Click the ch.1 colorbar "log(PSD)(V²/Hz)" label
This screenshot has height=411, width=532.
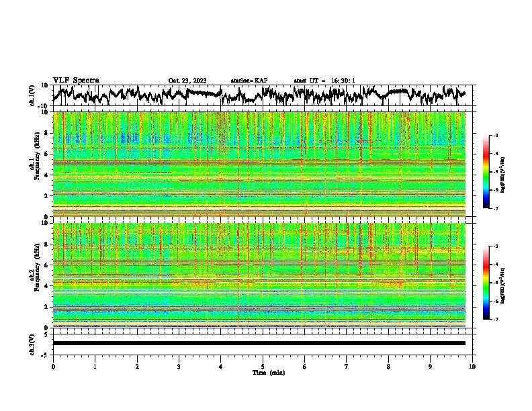(x=503, y=175)
